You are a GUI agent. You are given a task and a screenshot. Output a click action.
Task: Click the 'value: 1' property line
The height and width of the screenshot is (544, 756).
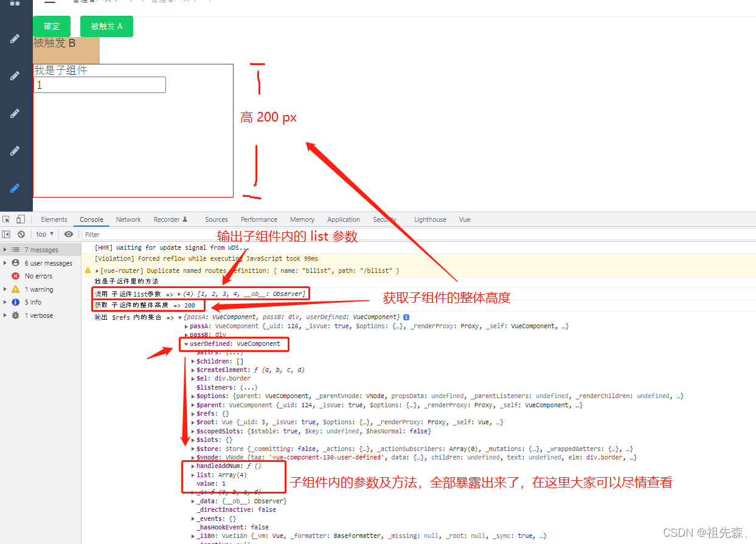tap(211, 483)
